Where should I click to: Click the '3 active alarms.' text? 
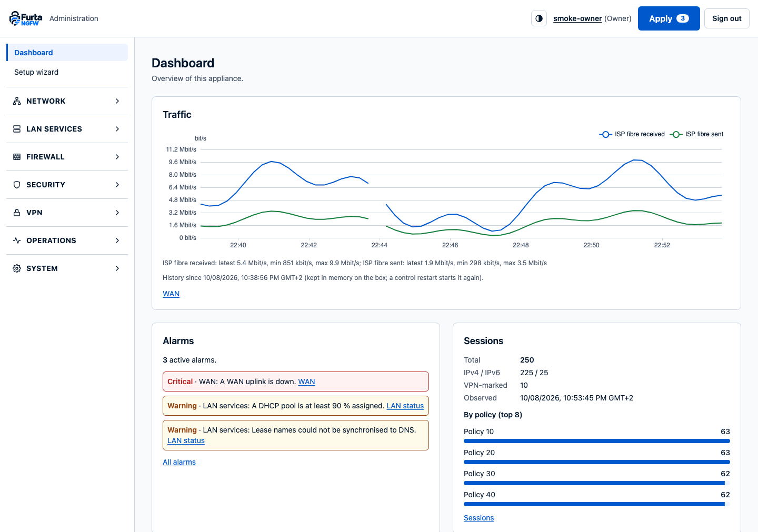(x=189, y=360)
